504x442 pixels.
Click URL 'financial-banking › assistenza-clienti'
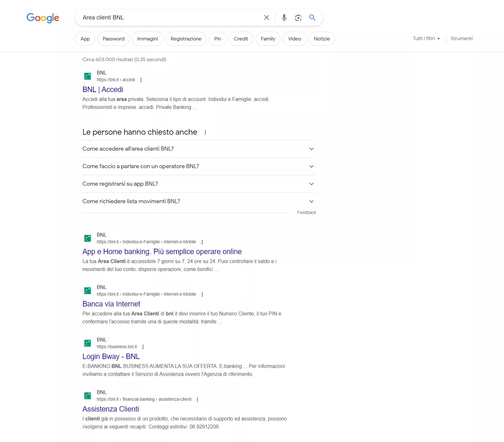click(157, 399)
